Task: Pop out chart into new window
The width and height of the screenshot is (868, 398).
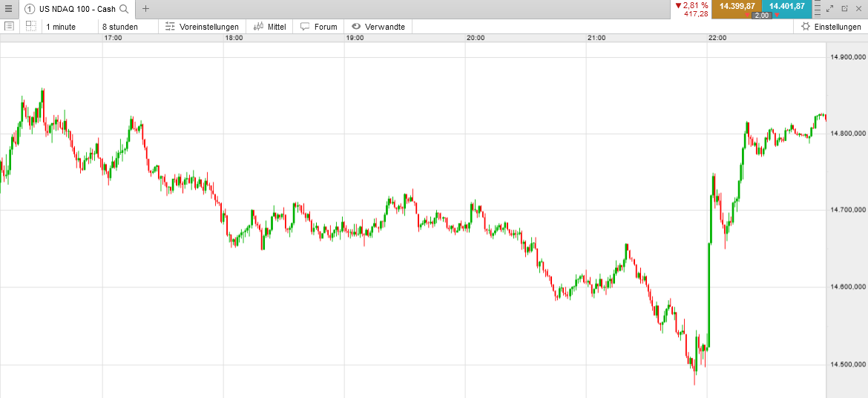Action: point(845,8)
